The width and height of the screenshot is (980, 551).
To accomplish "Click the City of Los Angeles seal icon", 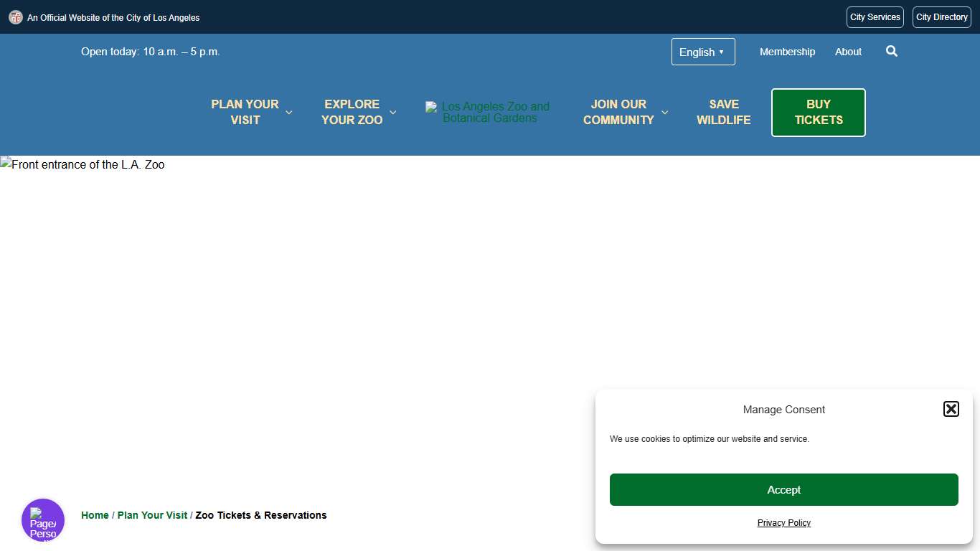I will coord(15,17).
